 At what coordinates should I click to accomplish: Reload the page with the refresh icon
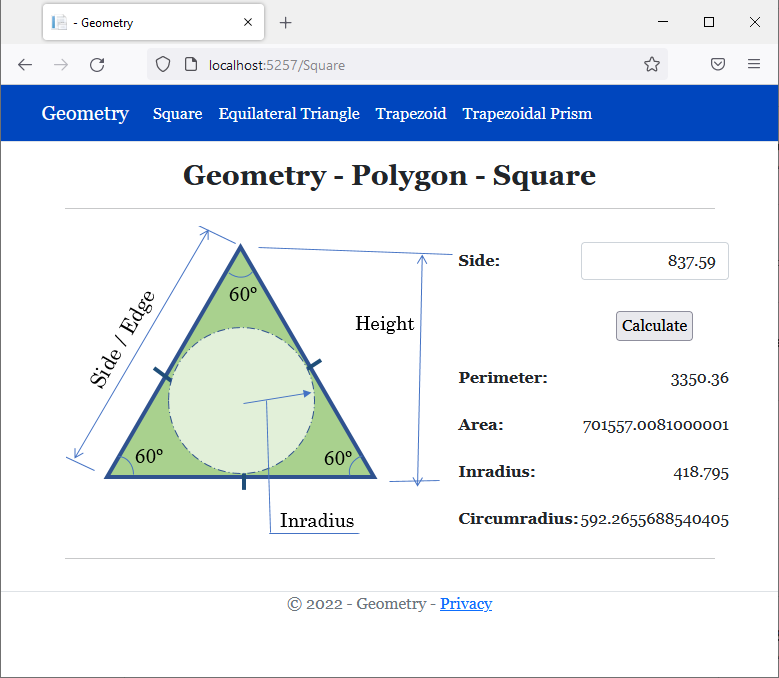97,65
